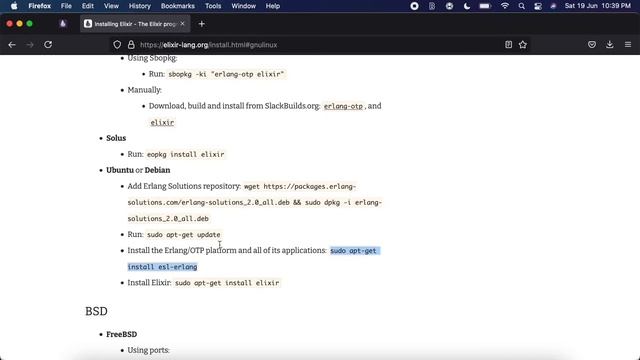Image resolution: width=640 pixels, height=360 pixels.
Task: Click the wget packages.erlang command text
Action: point(255,202)
